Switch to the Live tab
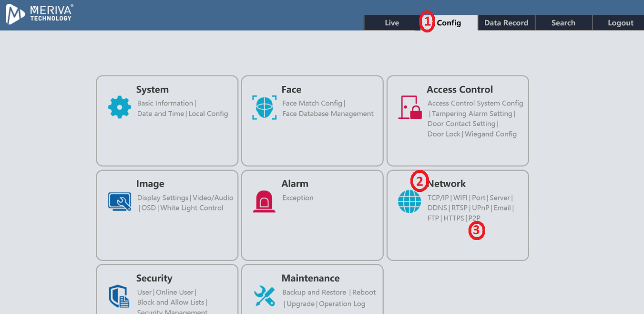 pyautogui.click(x=391, y=23)
